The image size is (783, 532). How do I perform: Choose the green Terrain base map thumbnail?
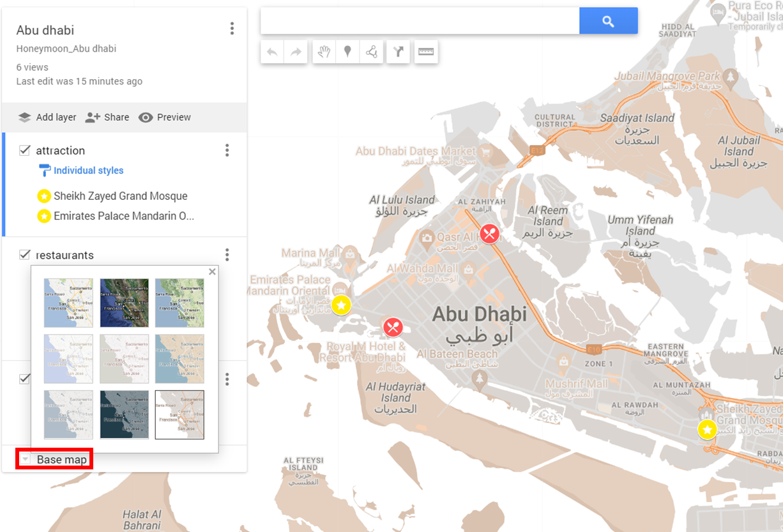[x=179, y=303]
